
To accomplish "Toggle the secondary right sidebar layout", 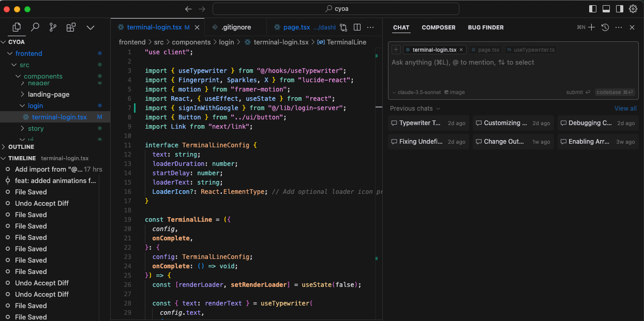I will (x=619, y=9).
